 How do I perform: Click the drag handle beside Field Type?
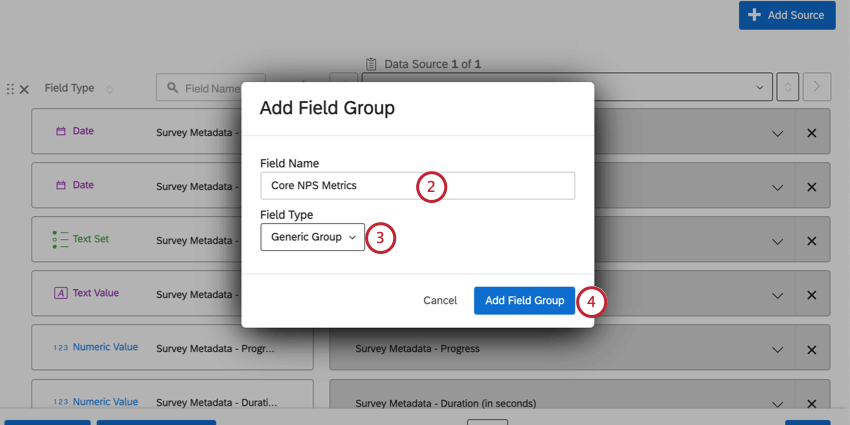coord(11,89)
